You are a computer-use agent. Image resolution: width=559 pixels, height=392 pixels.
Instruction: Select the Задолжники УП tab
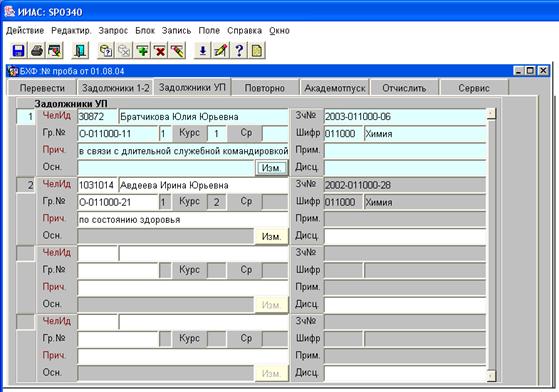click(192, 87)
